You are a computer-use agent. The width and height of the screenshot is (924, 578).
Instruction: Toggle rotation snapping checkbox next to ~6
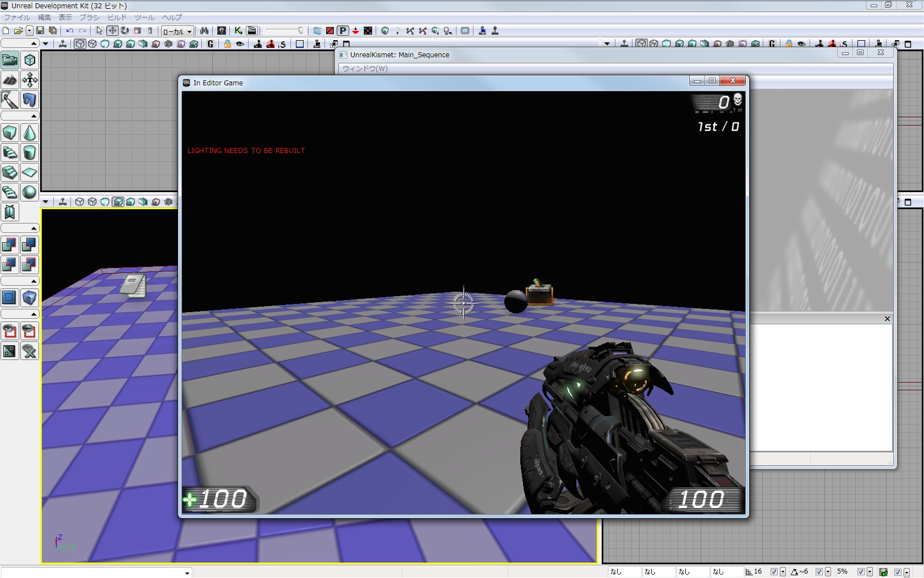point(819,572)
